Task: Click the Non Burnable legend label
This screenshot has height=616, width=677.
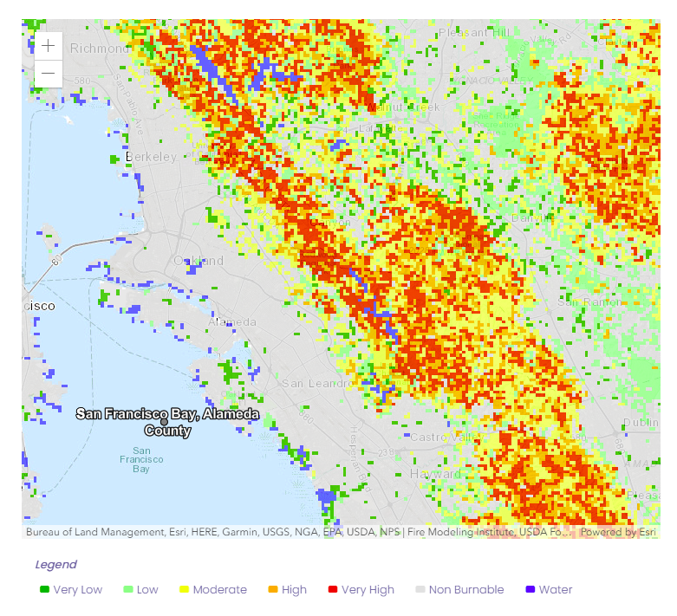Action: [466, 590]
